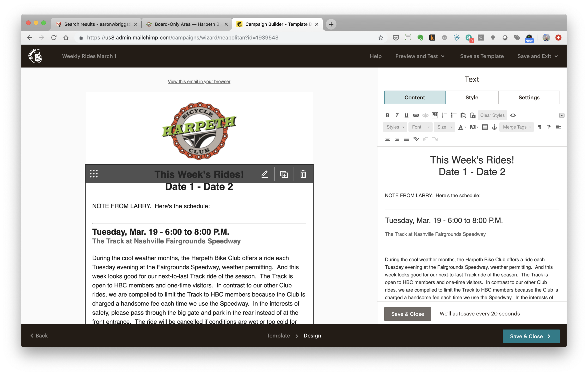Viewport: 588px width, 375px height.
Task: Open a new browser tab
Action: click(x=331, y=24)
